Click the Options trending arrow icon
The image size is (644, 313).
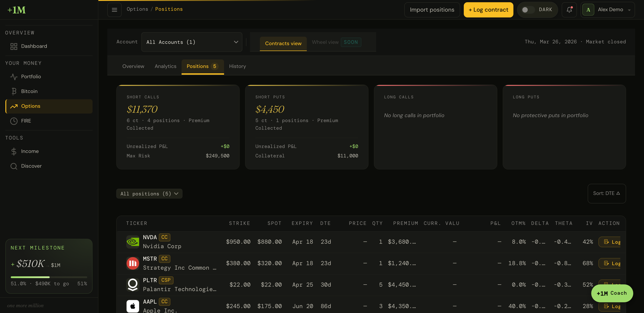(14, 106)
